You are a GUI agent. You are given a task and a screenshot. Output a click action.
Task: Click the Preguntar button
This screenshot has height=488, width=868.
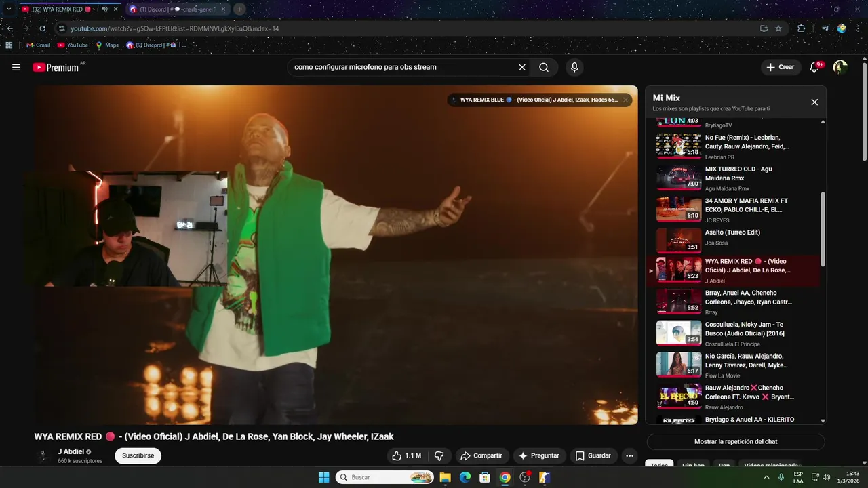point(540,455)
